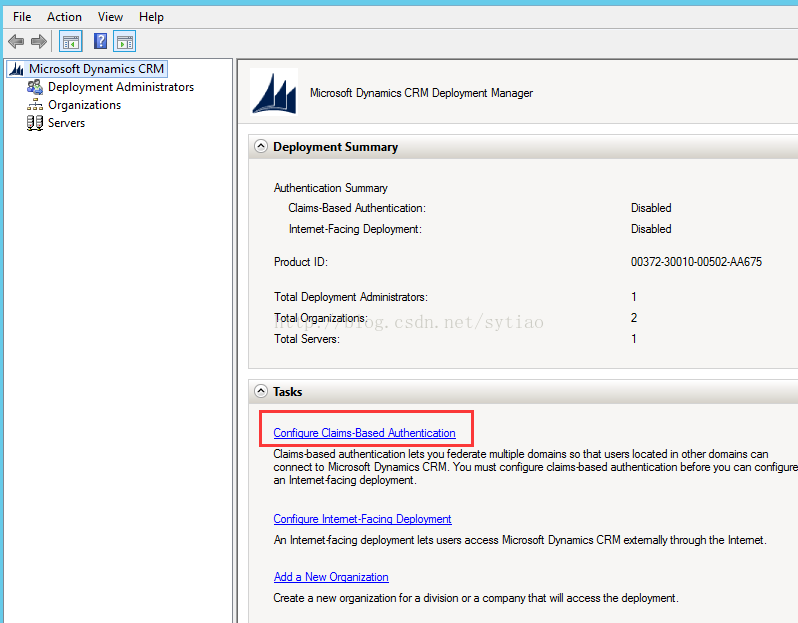Open Configure Internet-Facing Deployment link
The height and width of the screenshot is (623, 798).
click(362, 519)
